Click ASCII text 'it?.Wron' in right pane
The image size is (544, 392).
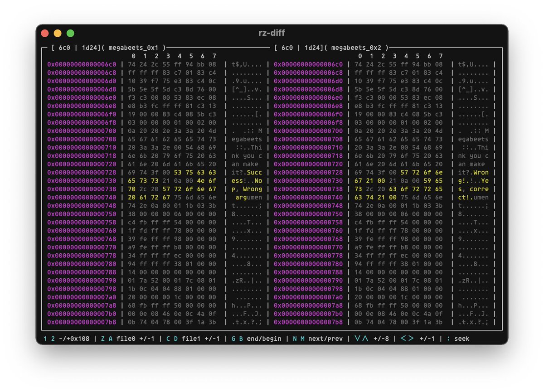click(x=473, y=173)
